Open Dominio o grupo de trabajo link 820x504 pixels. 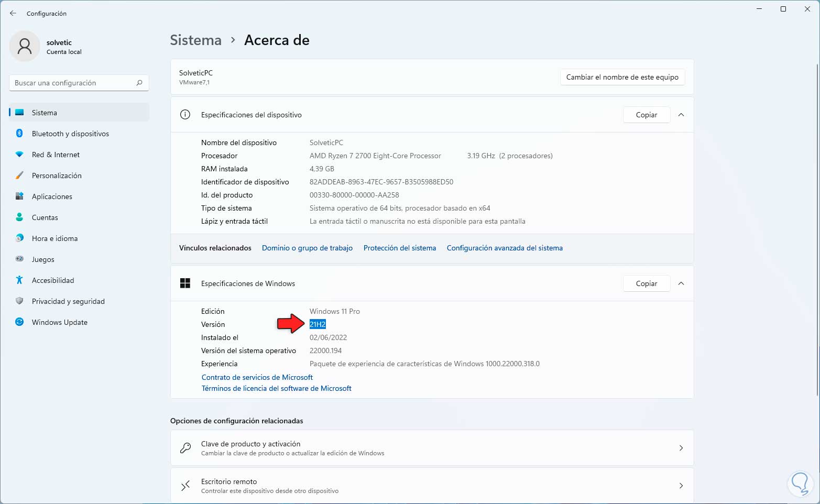tap(307, 248)
